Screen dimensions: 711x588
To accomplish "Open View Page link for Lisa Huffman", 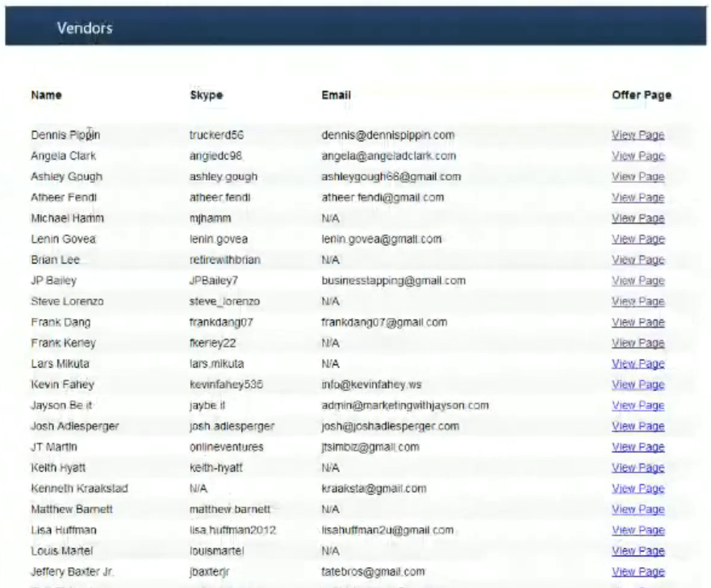I will point(638,531).
